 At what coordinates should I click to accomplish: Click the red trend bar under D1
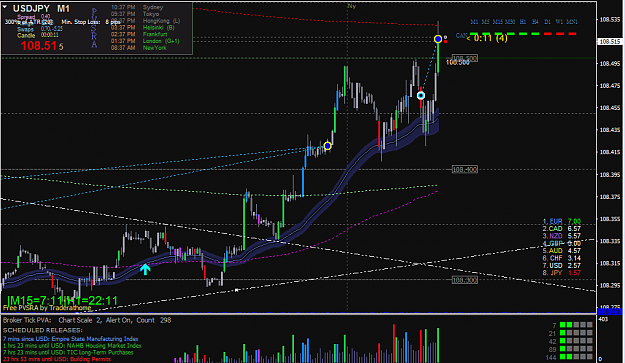547,34
